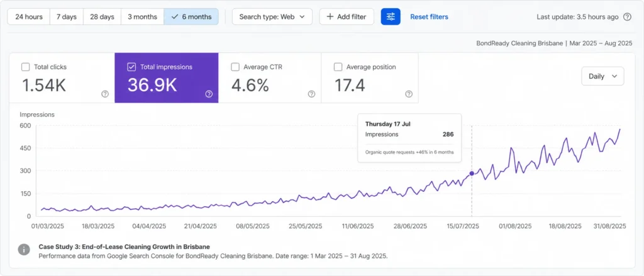Click the 1.54K total clicks value
The image size is (644, 276).
coord(43,85)
